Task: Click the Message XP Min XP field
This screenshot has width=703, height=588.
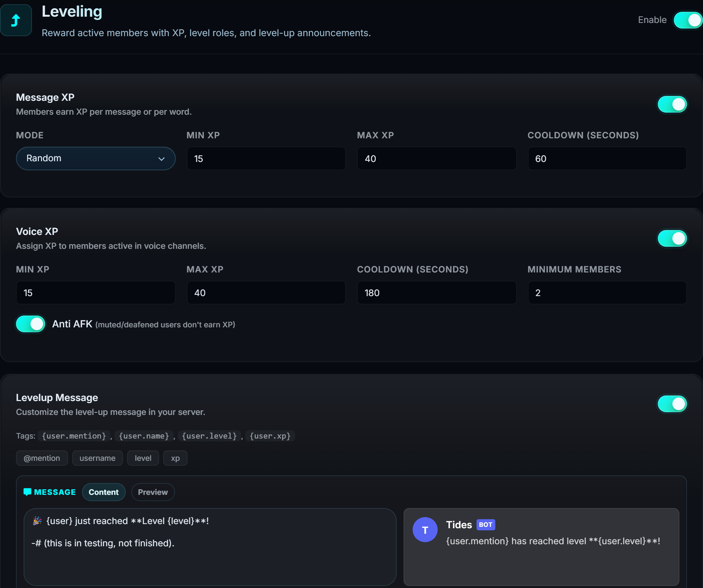Action: coord(266,158)
